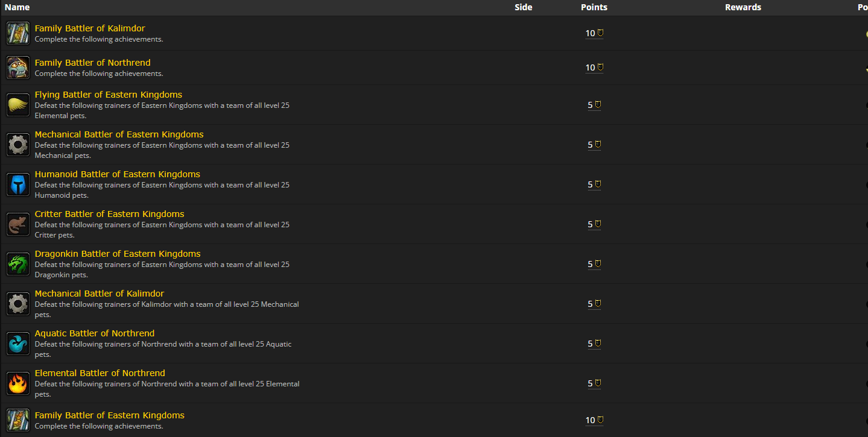The width and height of the screenshot is (868, 437).
Task: Click 5 points value for Aquatic Battler row
Action: pos(594,344)
